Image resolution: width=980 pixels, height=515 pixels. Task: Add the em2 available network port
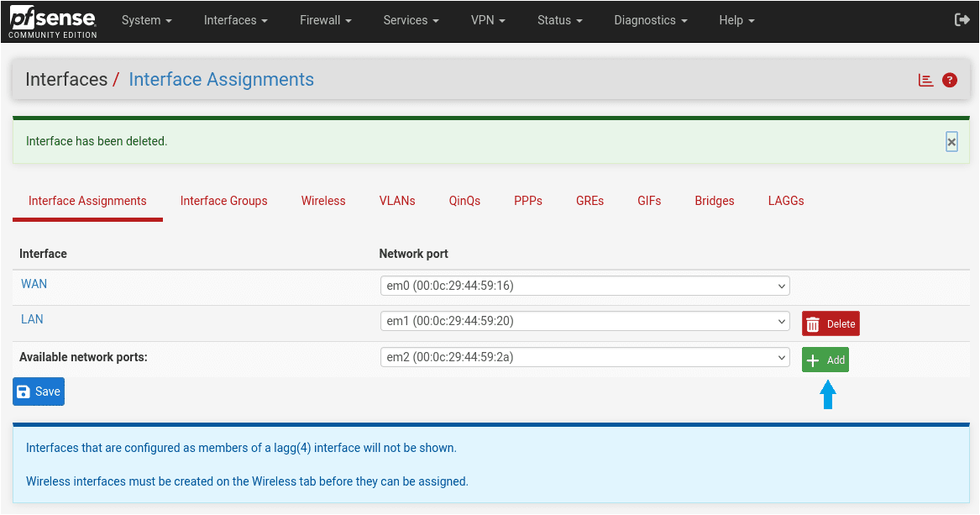825,360
